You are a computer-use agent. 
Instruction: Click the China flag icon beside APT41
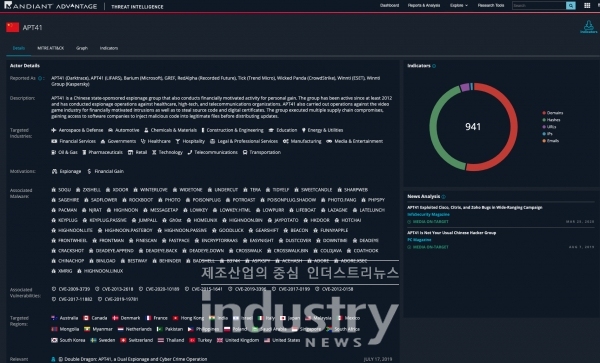point(12,27)
